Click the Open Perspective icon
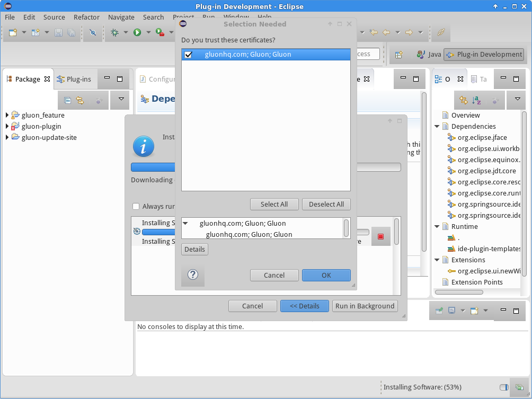This screenshot has width=532, height=399. point(398,55)
